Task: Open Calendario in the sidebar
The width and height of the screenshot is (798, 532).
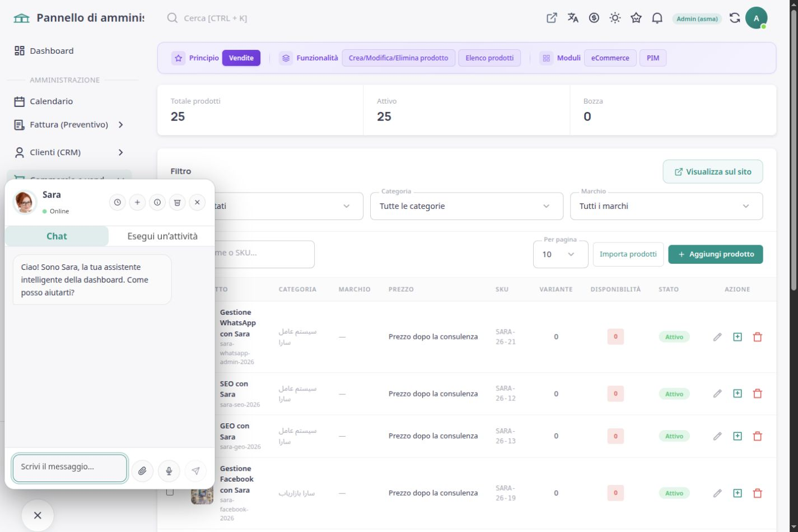Action: (52, 101)
